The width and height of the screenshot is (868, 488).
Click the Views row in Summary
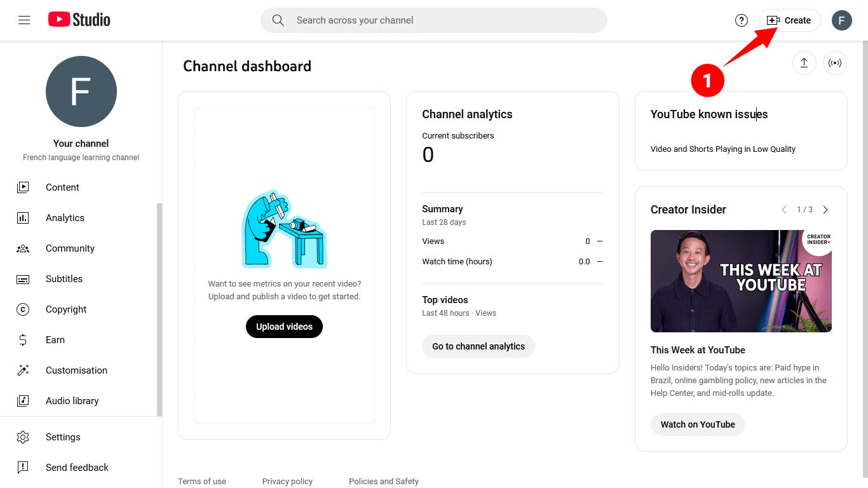(513, 241)
